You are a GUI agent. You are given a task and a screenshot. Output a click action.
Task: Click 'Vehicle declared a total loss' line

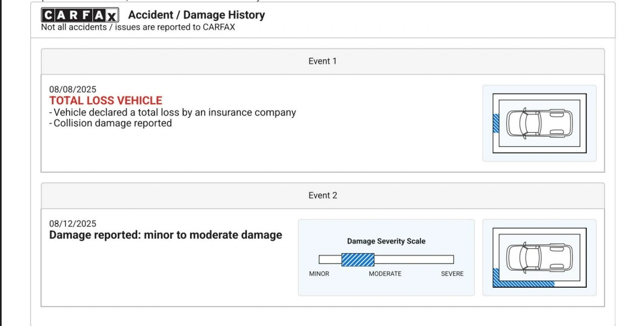(173, 113)
